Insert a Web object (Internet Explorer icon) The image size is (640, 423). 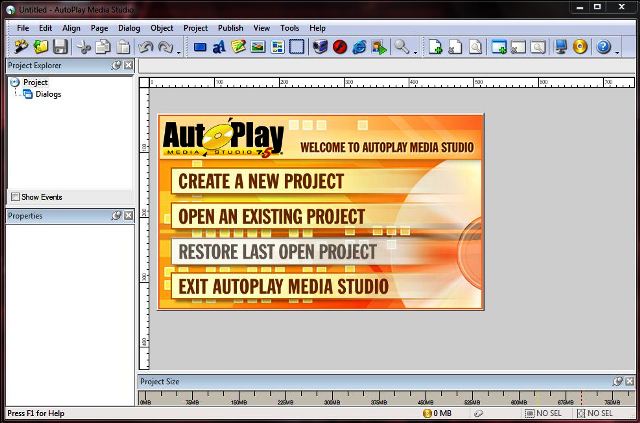(x=359, y=47)
